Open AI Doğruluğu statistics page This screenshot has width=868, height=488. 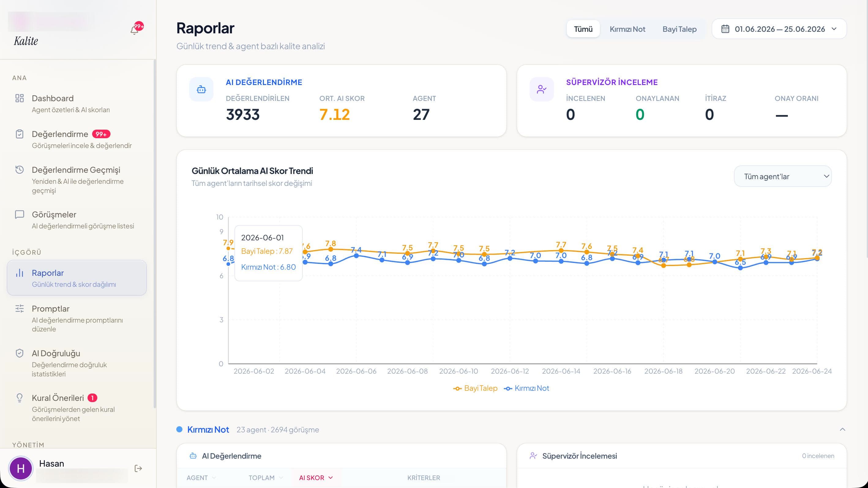(77, 363)
